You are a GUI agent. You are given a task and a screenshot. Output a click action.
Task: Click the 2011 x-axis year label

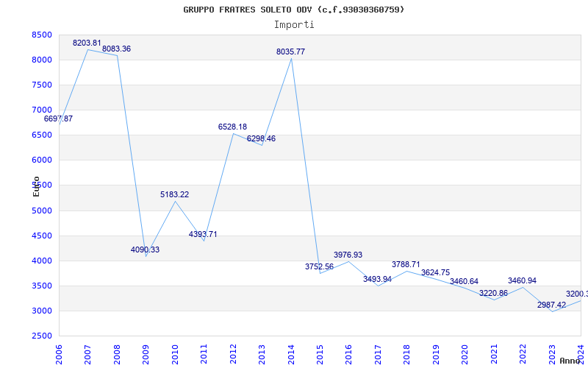pos(204,355)
